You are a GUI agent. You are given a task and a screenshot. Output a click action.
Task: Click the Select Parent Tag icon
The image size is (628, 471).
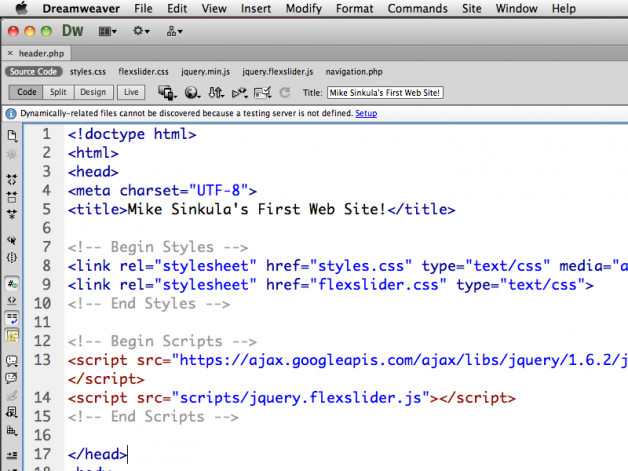(12, 240)
